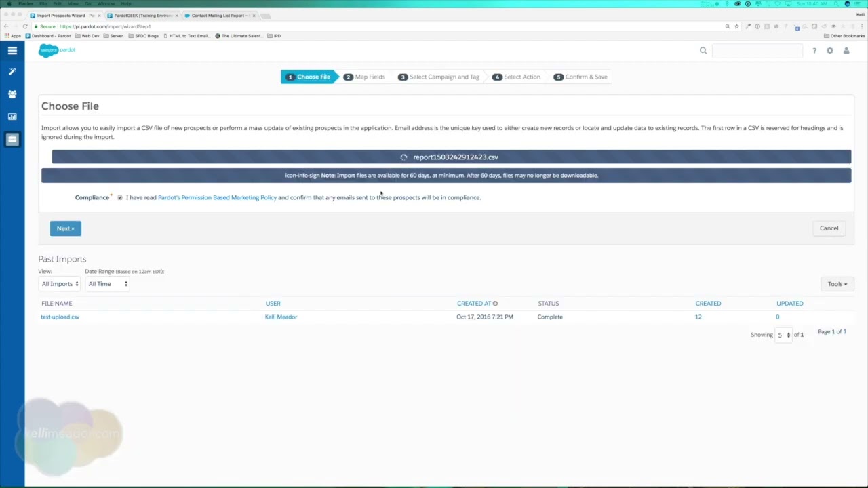Image resolution: width=868 pixels, height=488 pixels.
Task: Open the test-upload.csv file link
Action: point(60,317)
